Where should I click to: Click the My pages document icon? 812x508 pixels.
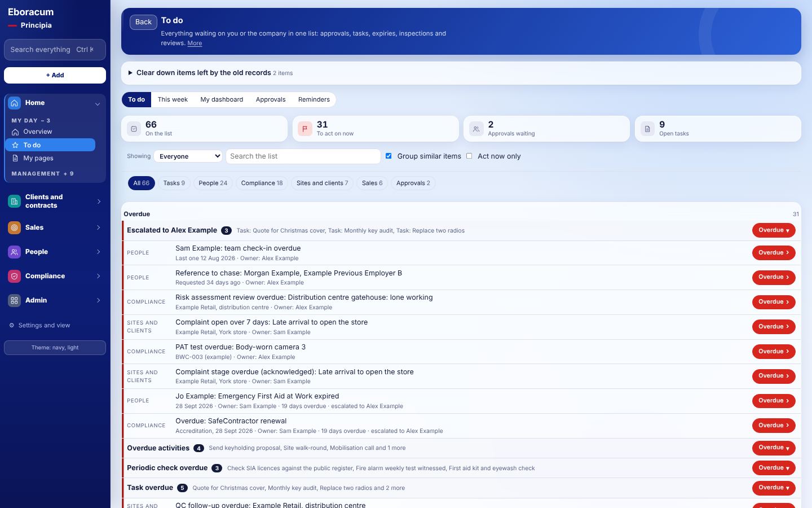click(15, 158)
